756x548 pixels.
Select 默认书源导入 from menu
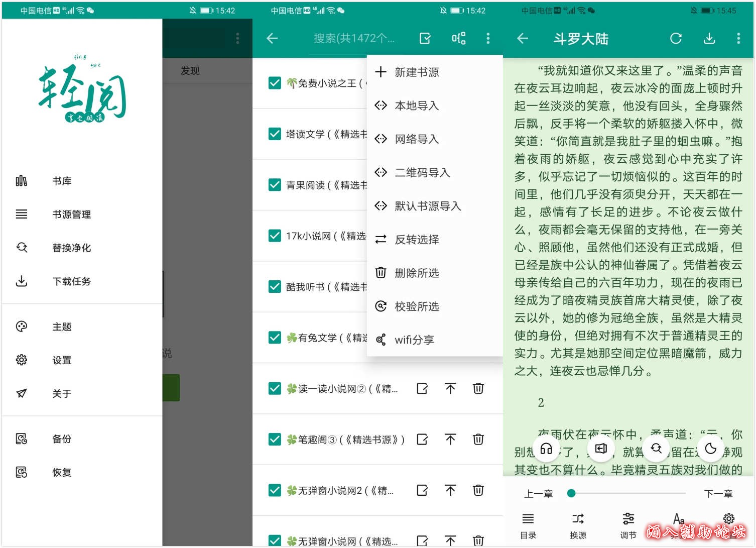point(435,206)
